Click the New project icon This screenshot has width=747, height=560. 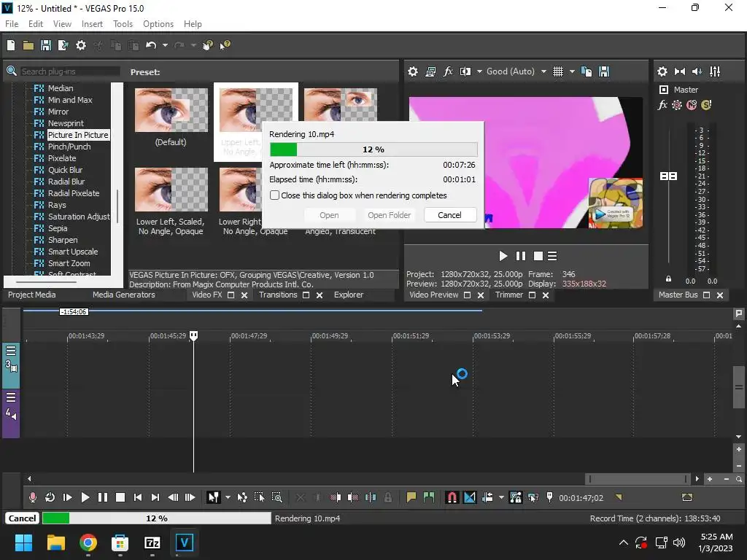point(11,45)
